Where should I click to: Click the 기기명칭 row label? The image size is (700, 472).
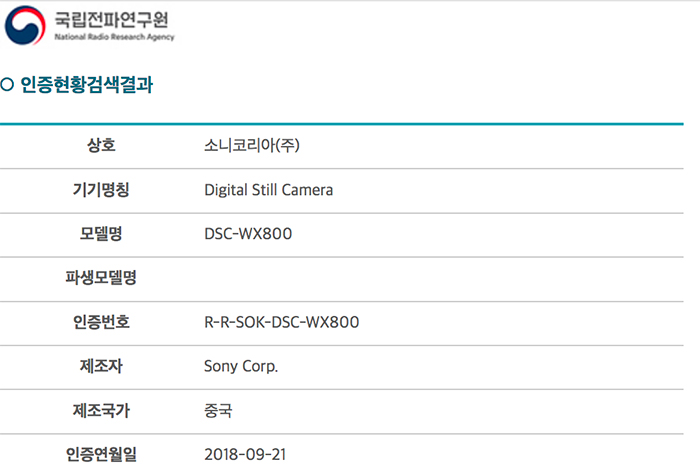coord(101,190)
